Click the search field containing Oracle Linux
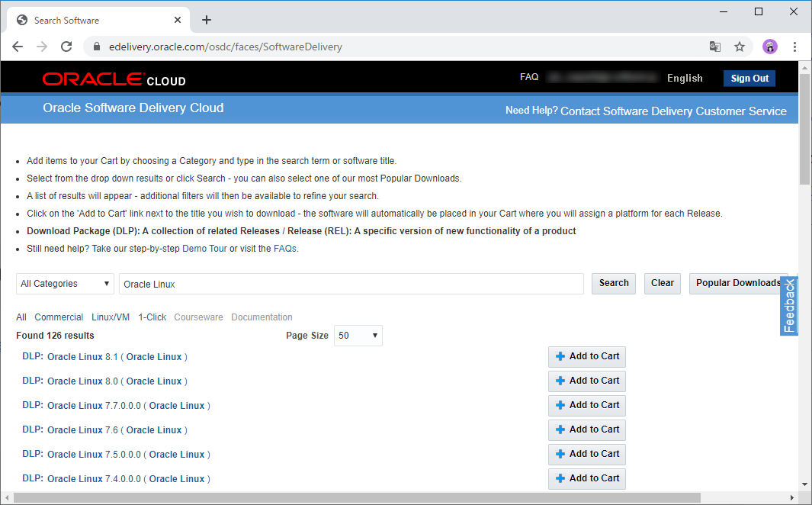Viewport: 812px width, 505px height. tap(351, 284)
